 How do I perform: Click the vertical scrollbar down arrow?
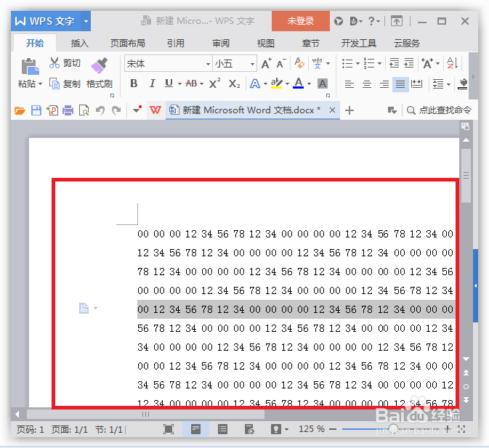click(x=466, y=359)
